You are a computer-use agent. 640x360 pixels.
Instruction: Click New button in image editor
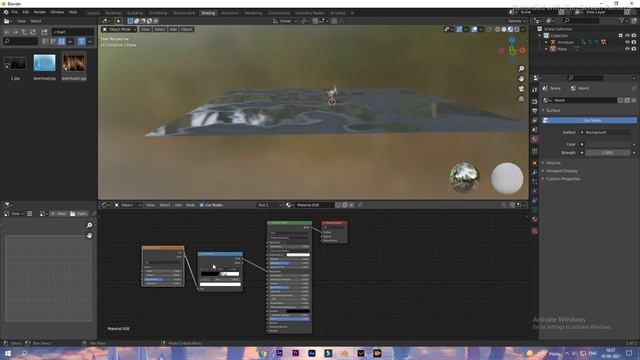pyautogui.click(x=59, y=213)
